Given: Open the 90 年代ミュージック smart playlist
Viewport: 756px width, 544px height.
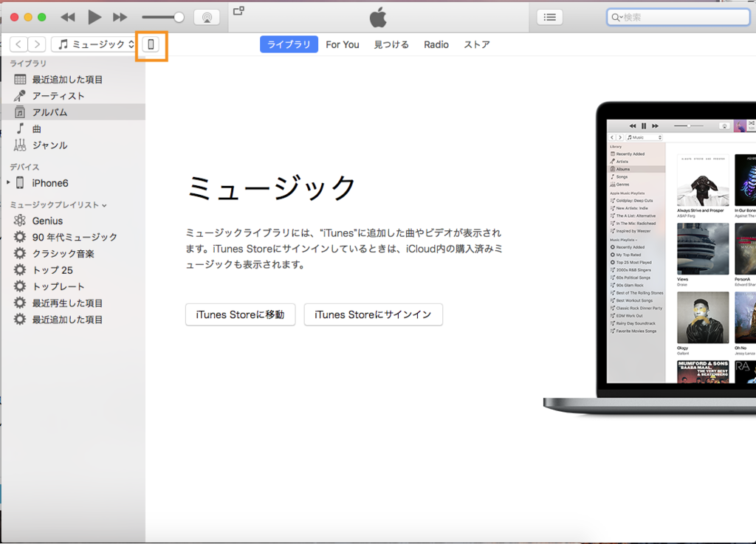Looking at the screenshot, I should coord(73,237).
